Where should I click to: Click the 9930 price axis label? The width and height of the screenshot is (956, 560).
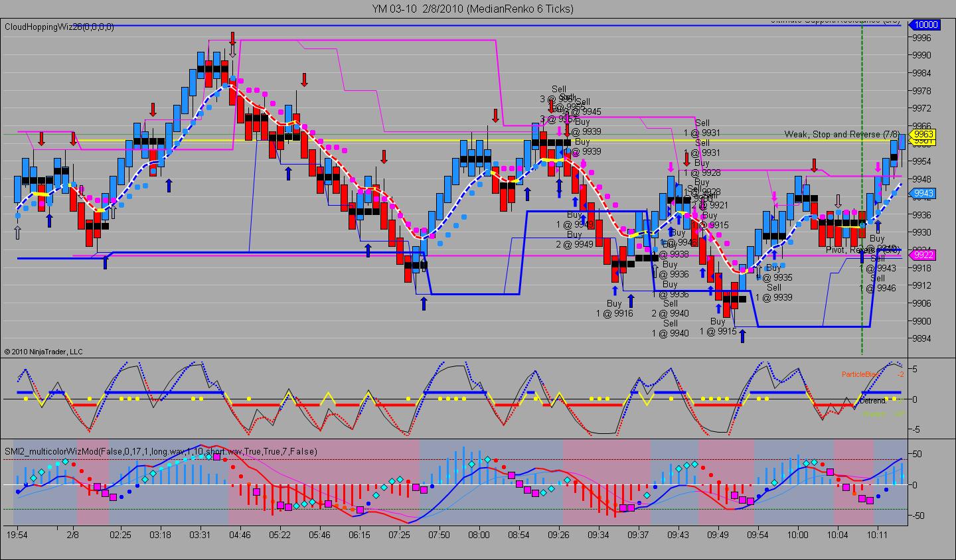coord(921,232)
